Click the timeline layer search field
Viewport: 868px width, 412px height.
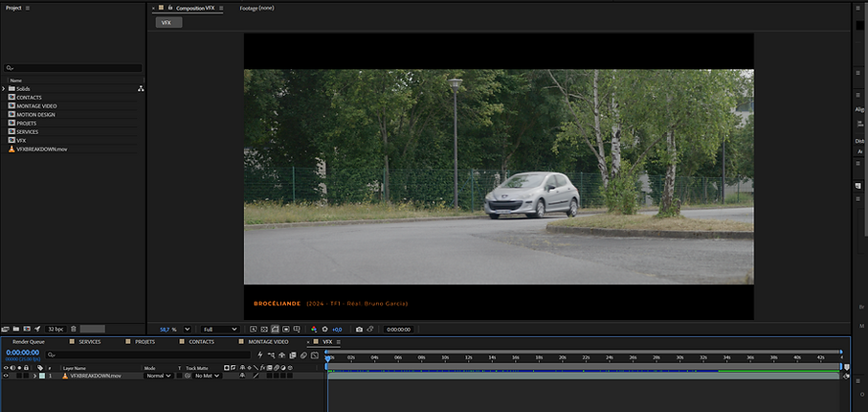click(147, 355)
